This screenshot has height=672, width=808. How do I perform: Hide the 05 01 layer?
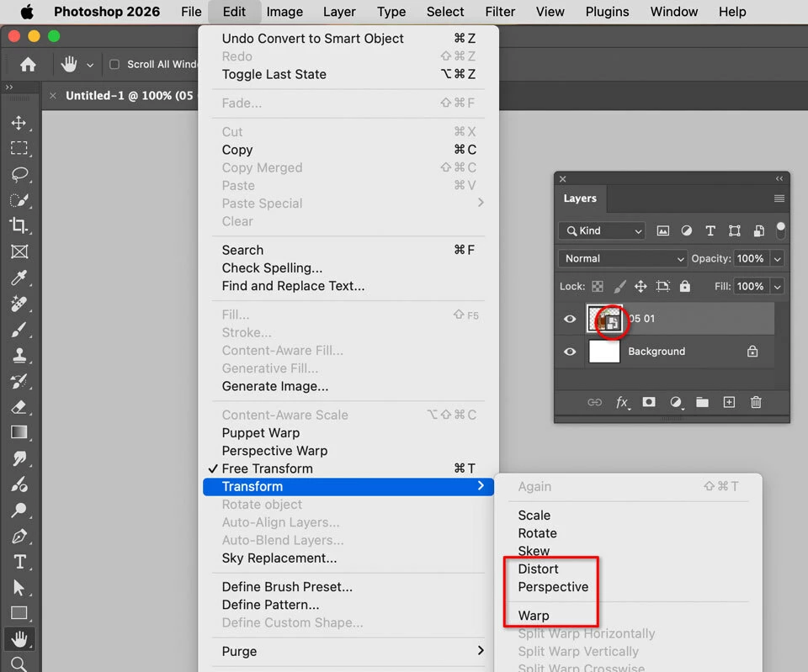pyautogui.click(x=570, y=319)
